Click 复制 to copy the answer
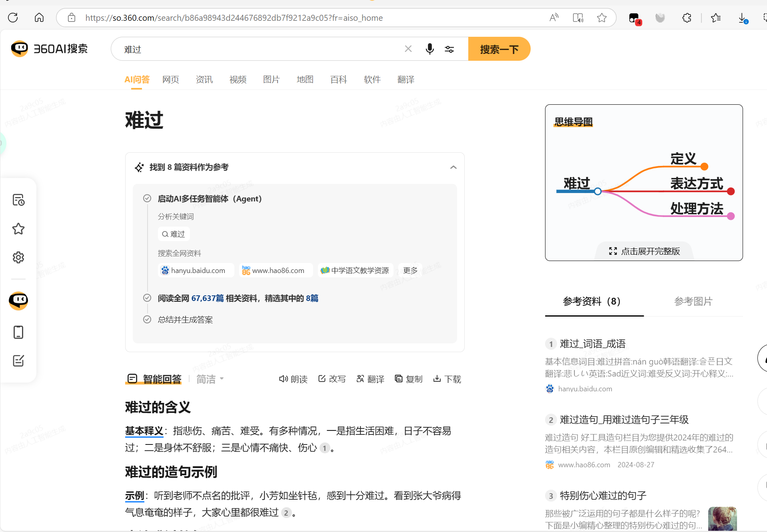The height and width of the screenshot is (532, 767). (x=409, y=379)
